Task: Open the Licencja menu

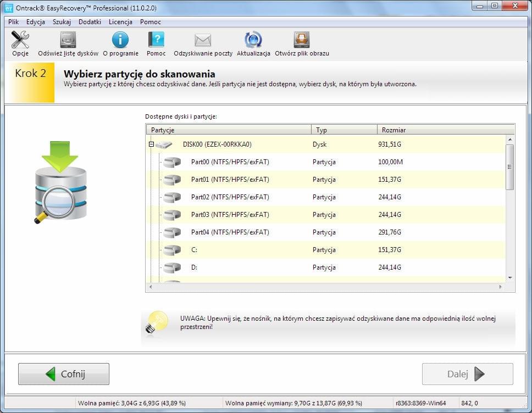Action: 120,21
